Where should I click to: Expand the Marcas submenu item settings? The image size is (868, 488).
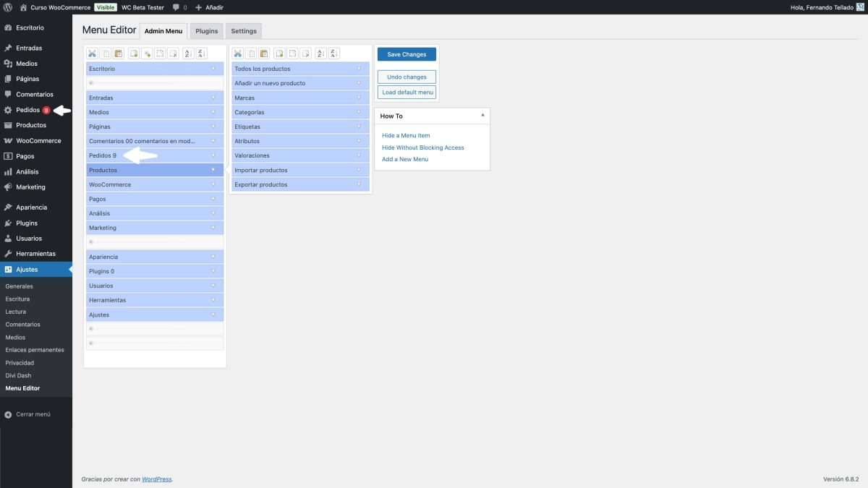click(x=359, y=98)
